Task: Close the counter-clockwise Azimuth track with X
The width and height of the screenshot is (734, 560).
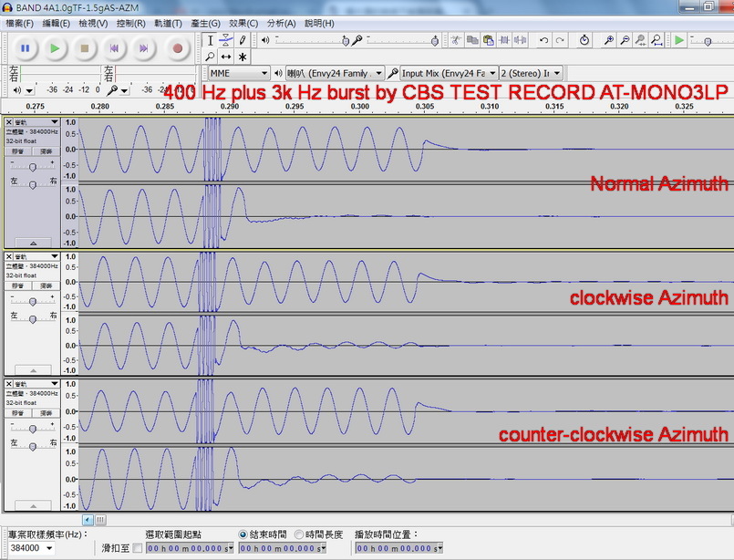Action: [9, 383]
